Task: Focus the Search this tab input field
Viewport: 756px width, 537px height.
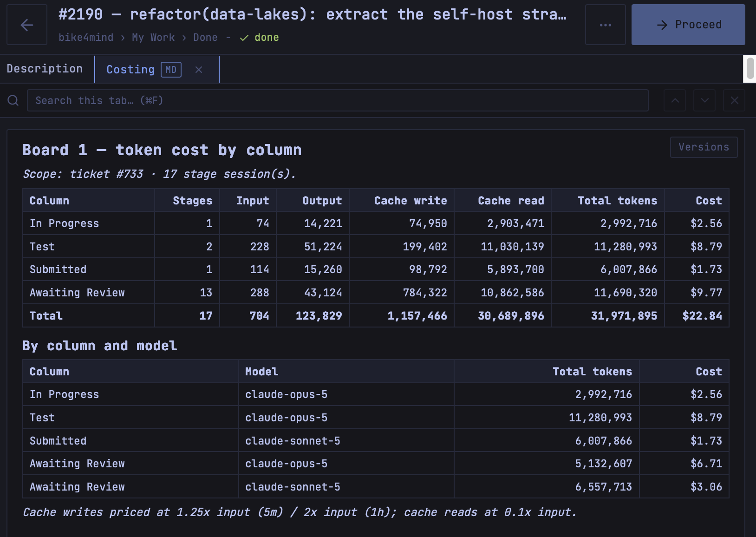Action: (x=338, y=100)
